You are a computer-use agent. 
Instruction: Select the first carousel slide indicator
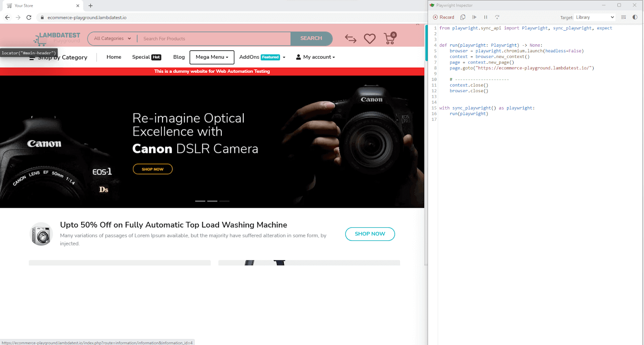coord(200,201)
